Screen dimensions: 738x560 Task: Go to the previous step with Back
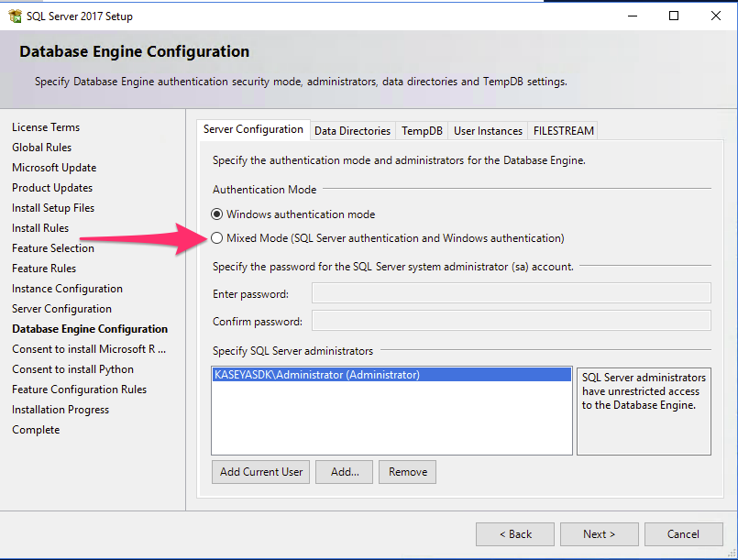(x=515, y=534)
